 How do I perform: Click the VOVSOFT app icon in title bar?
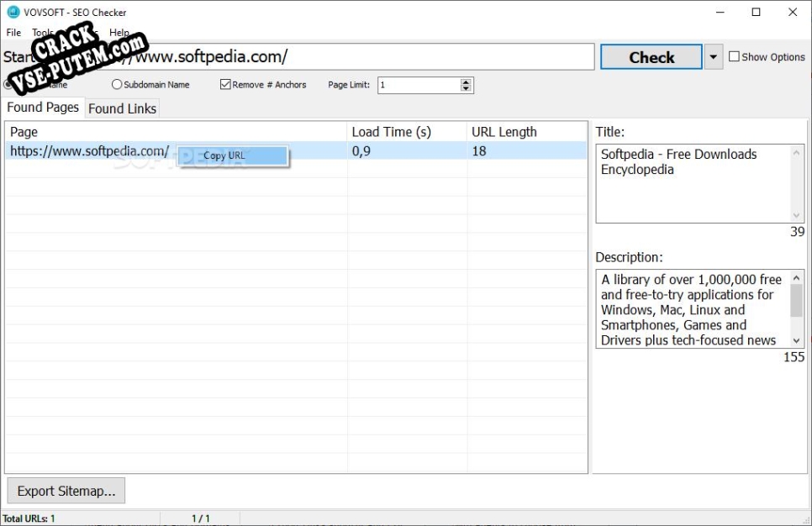13,12
